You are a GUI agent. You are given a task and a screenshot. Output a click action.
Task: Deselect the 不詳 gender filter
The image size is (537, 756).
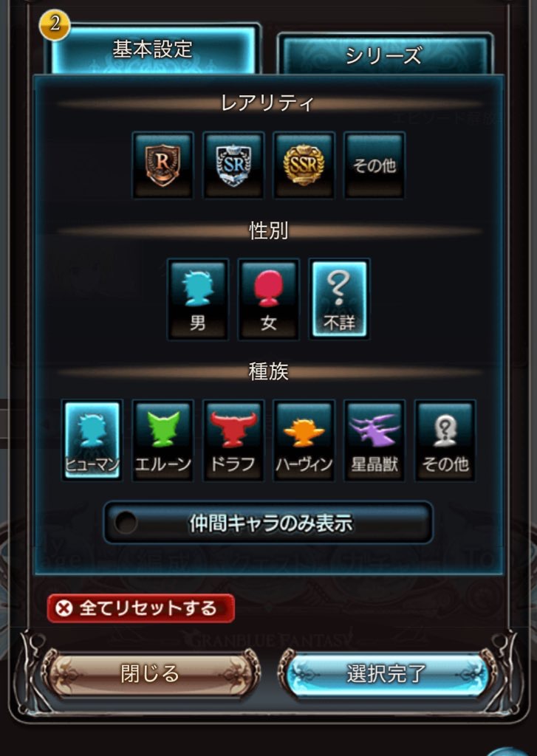pyautogui.click(x=339, y=299)
